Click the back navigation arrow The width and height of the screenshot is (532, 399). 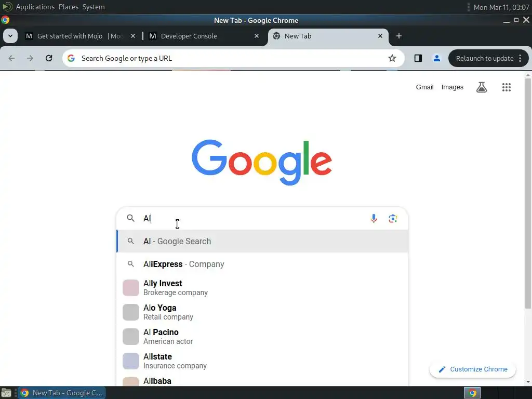11,58
